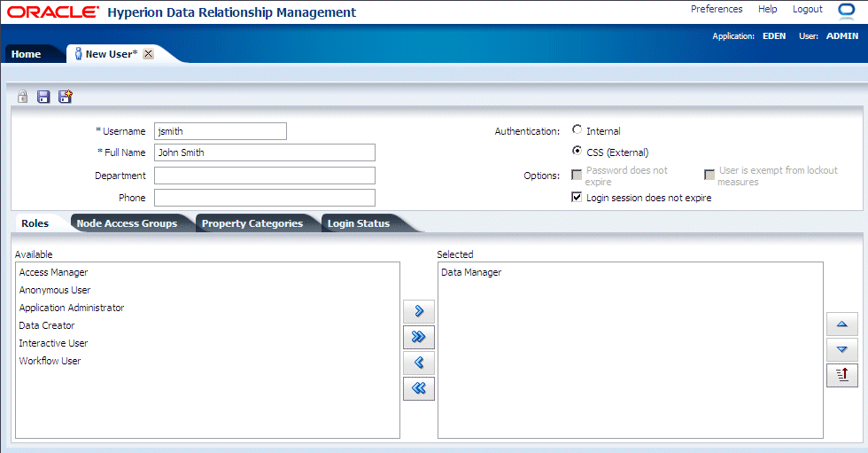Click the Oracle ring logo icon

[847, 11]
